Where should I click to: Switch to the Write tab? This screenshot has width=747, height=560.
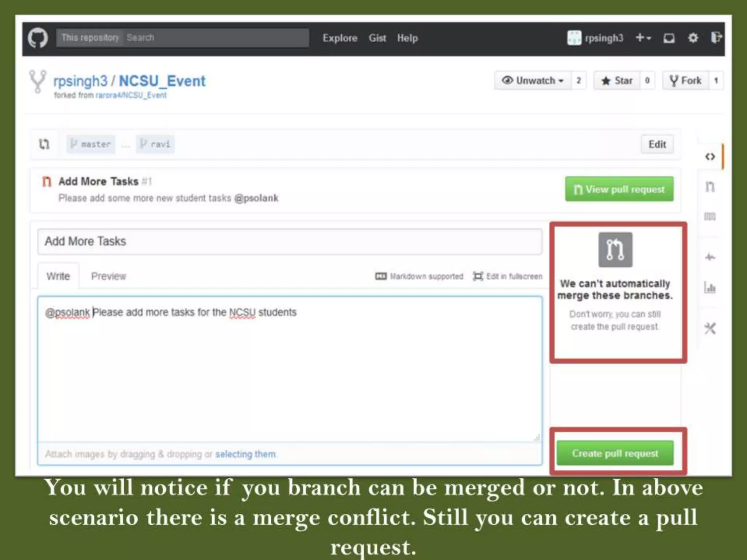[58, 276]
